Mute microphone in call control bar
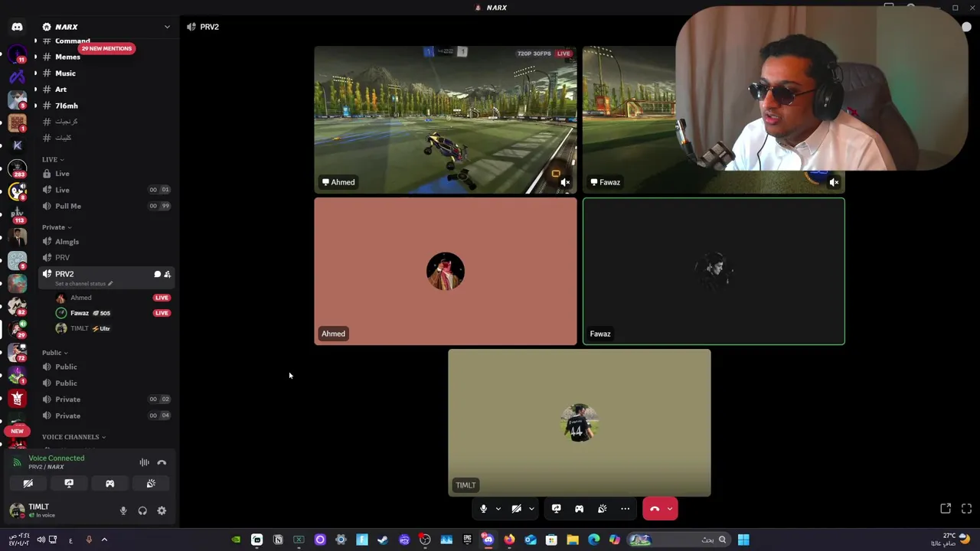 (x=483, y=509)
